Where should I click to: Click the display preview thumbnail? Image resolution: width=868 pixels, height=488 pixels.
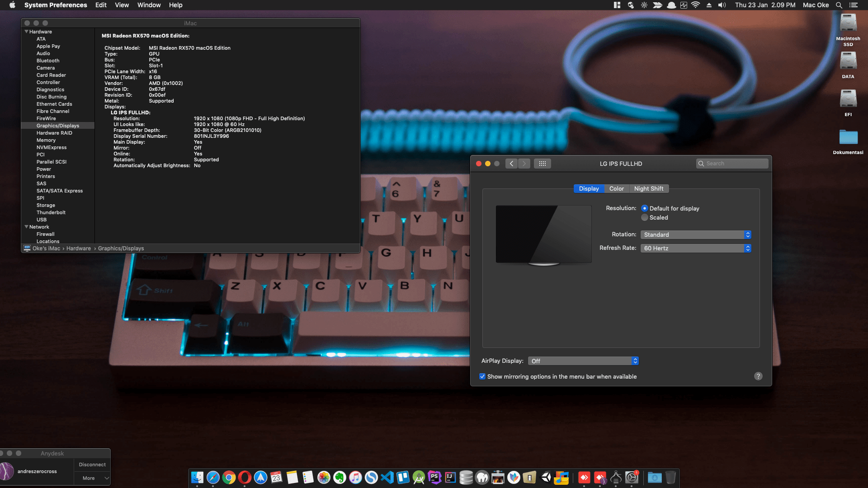(543, 235)
